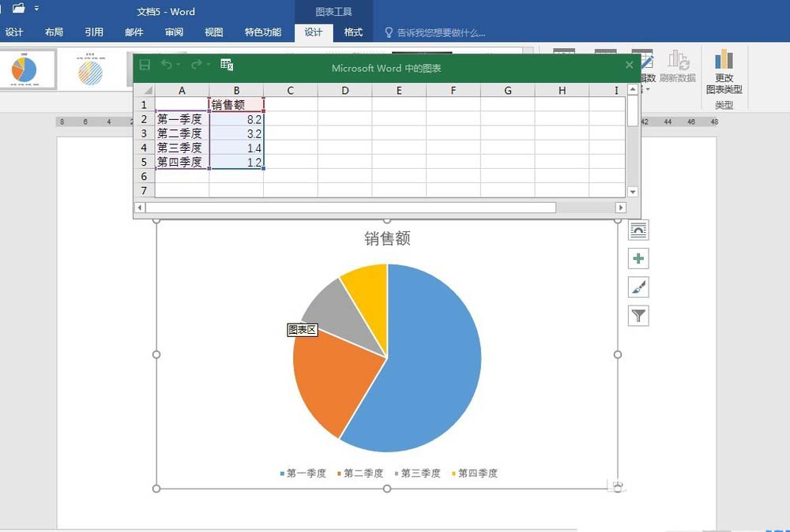Click spreadsheet horizontal scrollbar right arrow
The width and height of the screenshot is (790, 532).
coord(621,208)
